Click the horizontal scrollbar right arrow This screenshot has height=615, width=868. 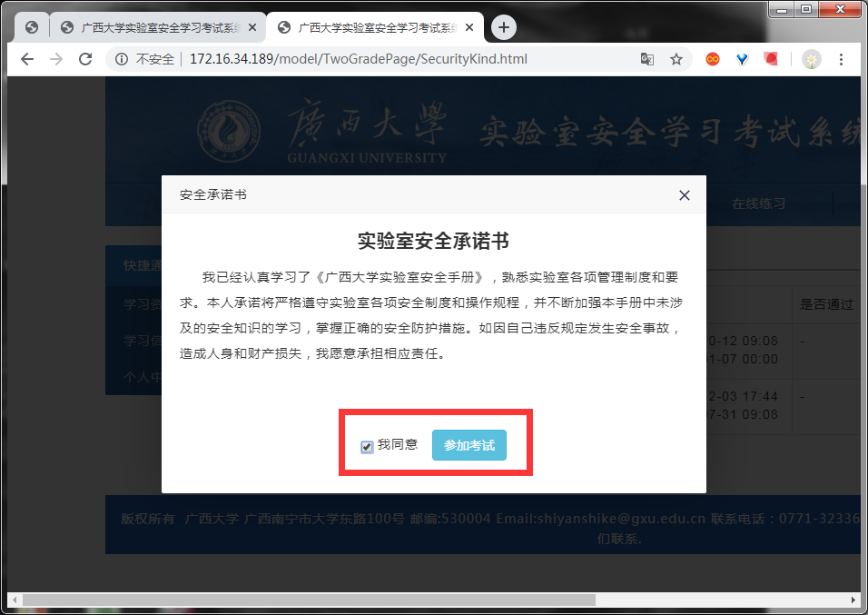(853, 600)
